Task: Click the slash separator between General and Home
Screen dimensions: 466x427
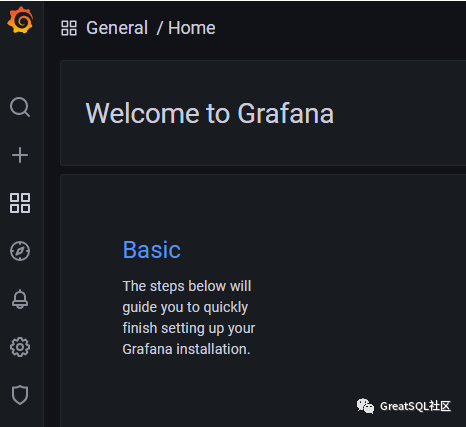Action: (160, 28)
